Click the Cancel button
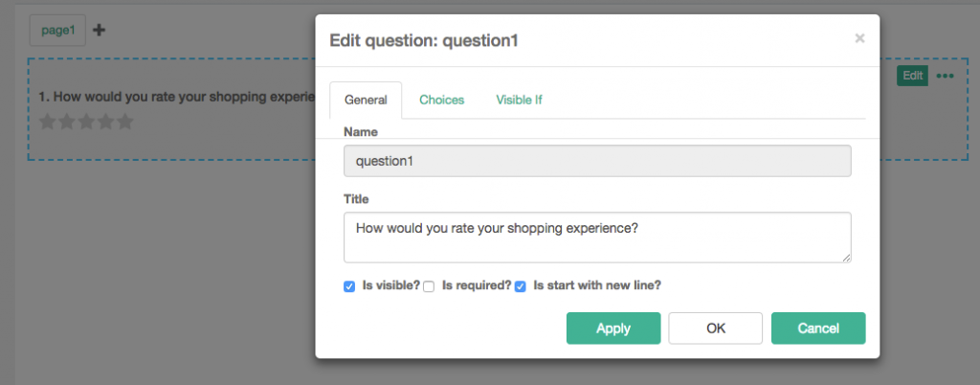 click(818, 328)
